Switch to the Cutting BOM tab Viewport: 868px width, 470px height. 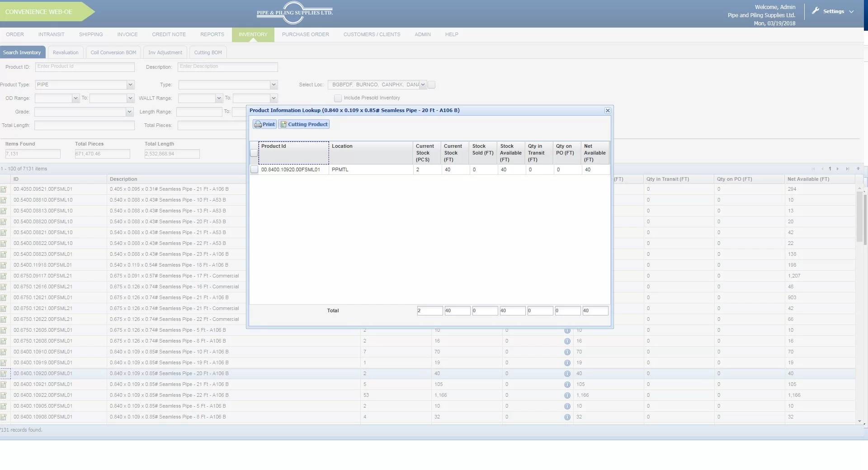pos(208,53)
